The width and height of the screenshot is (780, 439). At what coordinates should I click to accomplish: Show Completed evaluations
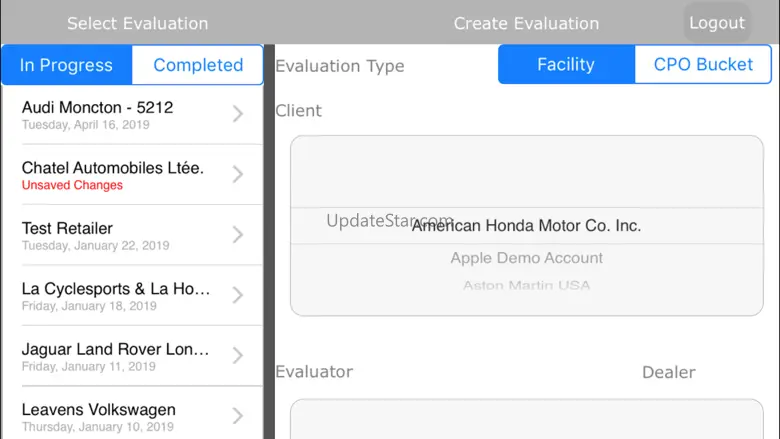coord(198,65)
